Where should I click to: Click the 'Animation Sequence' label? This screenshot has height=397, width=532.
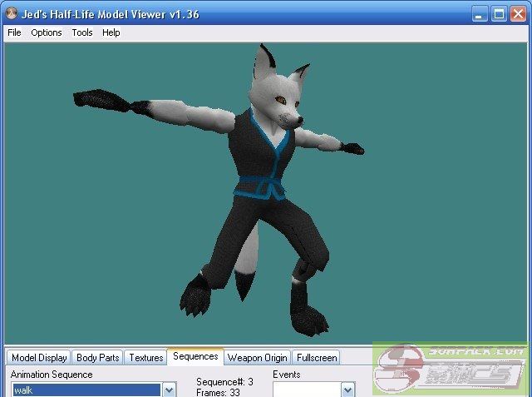[x=52, y=375]
